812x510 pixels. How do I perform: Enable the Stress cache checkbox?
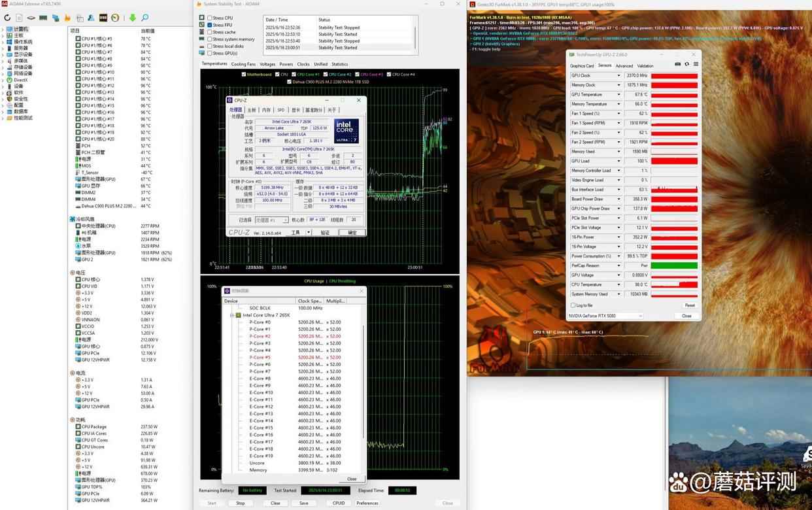[x=210, y=32]
